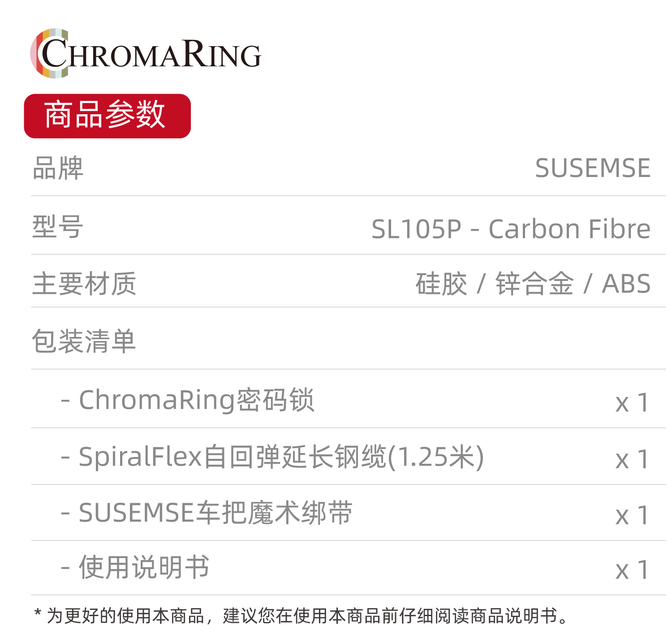Click the x 1 quantity beside 使用说明书
The image size is (672, 643).
pos(632,570)
